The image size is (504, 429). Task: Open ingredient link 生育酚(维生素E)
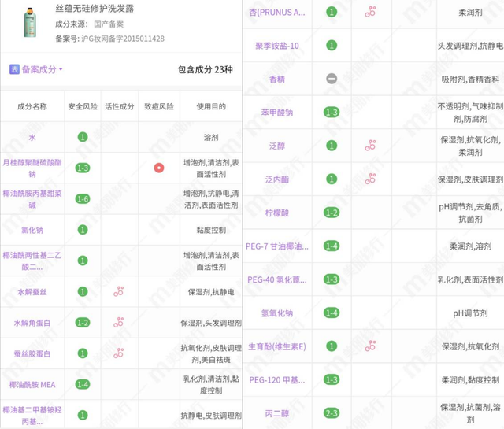tap(277, 346)
